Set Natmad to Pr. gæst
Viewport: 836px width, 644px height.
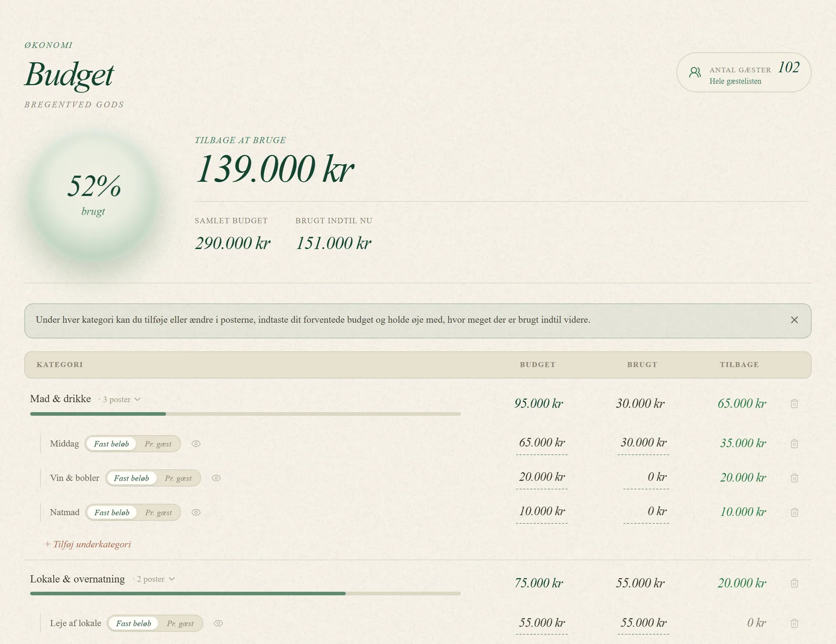pos(158,512)
